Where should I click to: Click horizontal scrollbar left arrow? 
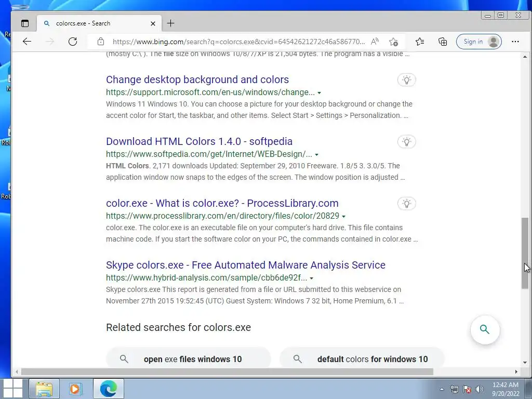[16, 372]
